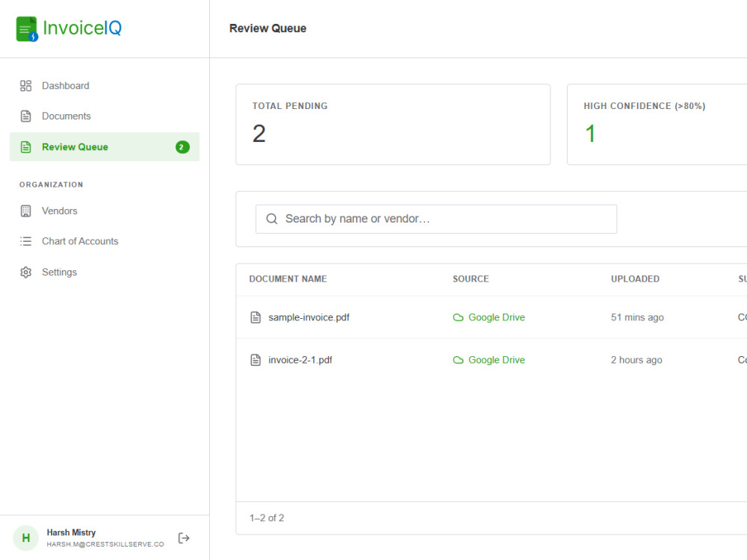Click the cloud icon in invoice-2-1.pdf row

[x=458, y=360]
